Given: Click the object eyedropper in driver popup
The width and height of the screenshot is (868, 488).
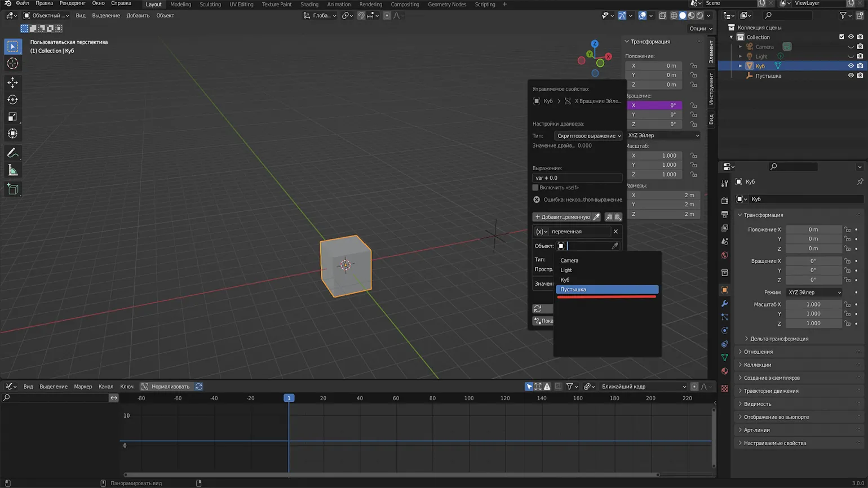Looking at the screenshot, I should (x=614, y=246).
